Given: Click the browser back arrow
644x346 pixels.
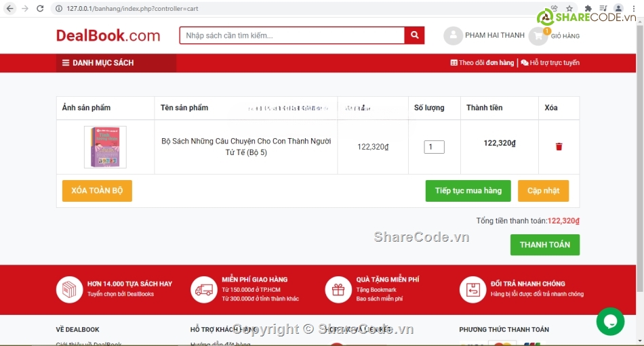Looking at the screenshot, I should click(x=10, y=8).
